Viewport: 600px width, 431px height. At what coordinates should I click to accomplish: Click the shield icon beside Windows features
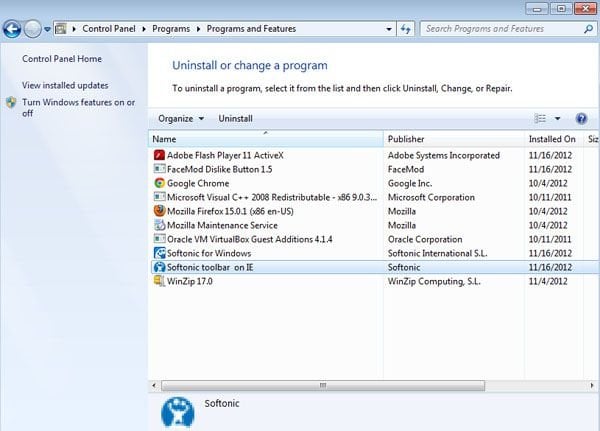(x=11, y=103)
